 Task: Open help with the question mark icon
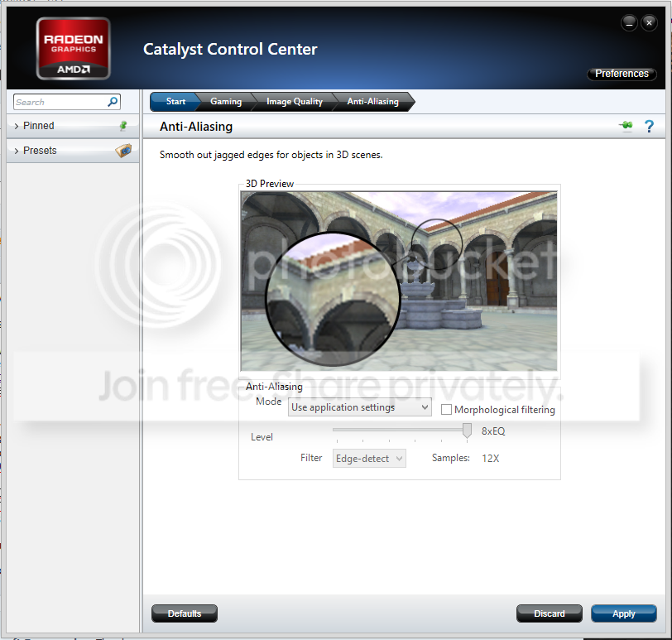point(649,126)
